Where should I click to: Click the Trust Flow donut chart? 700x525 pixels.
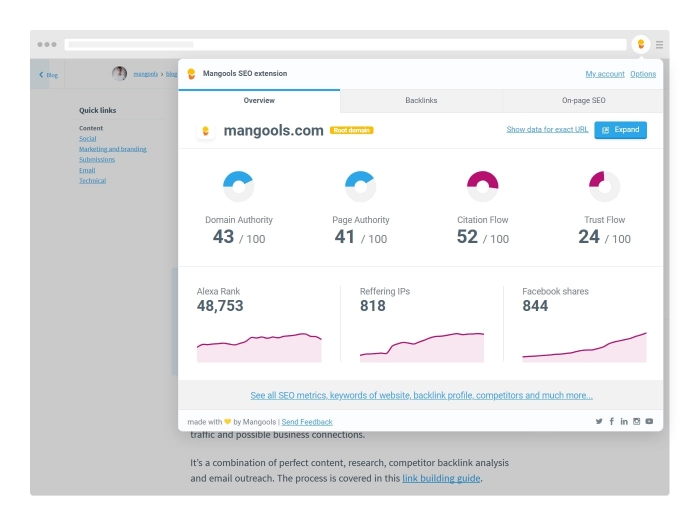(x=604, y=187)
